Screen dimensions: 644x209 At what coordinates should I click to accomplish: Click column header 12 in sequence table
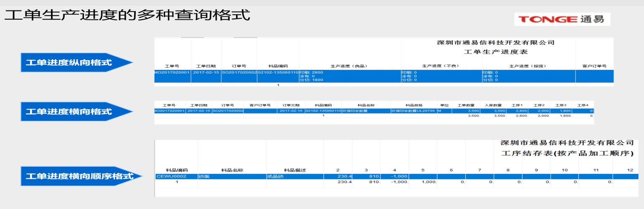(630, 170)
